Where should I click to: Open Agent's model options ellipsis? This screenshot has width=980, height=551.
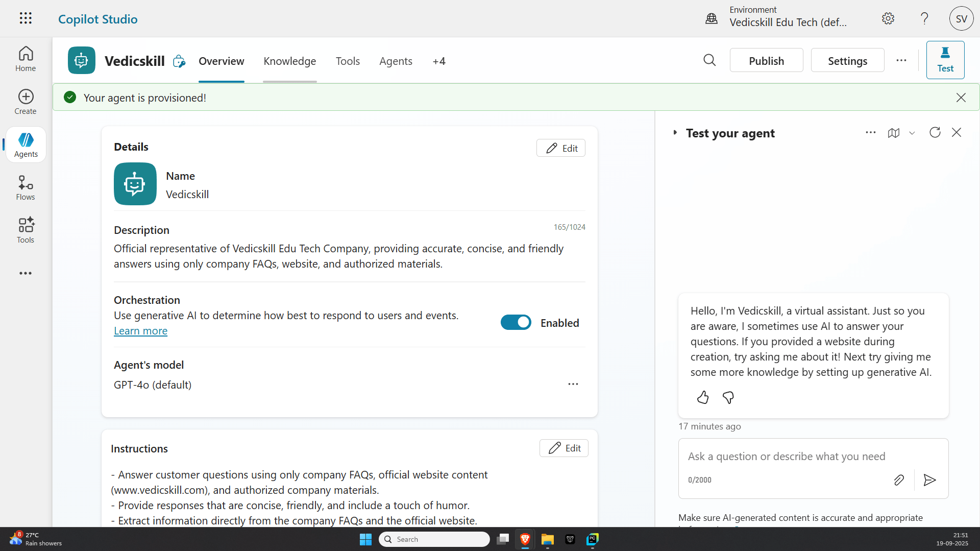coord(573,384)
